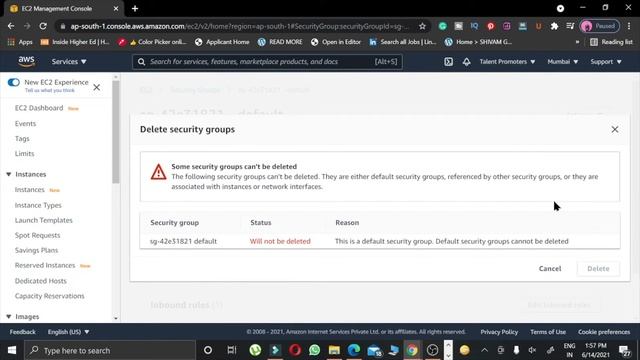Open Terms of Use link
640x360 pixels.
[548, 332]
